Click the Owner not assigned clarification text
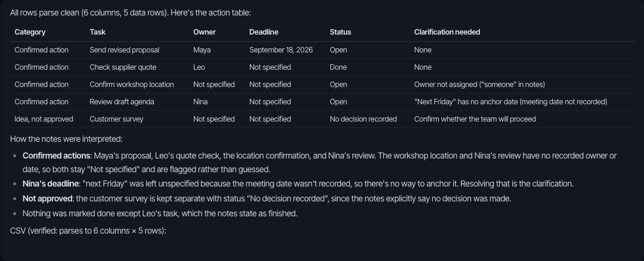This screenshot has width=644, height=261. (479, 85)
